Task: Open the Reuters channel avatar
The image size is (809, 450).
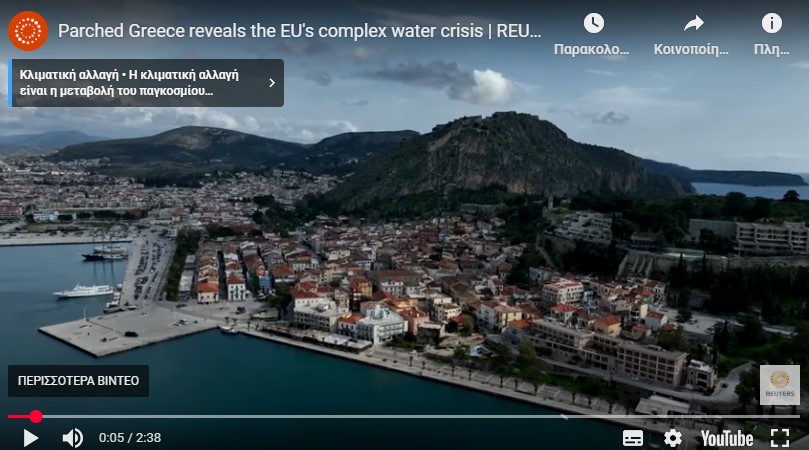Action: 28,31
